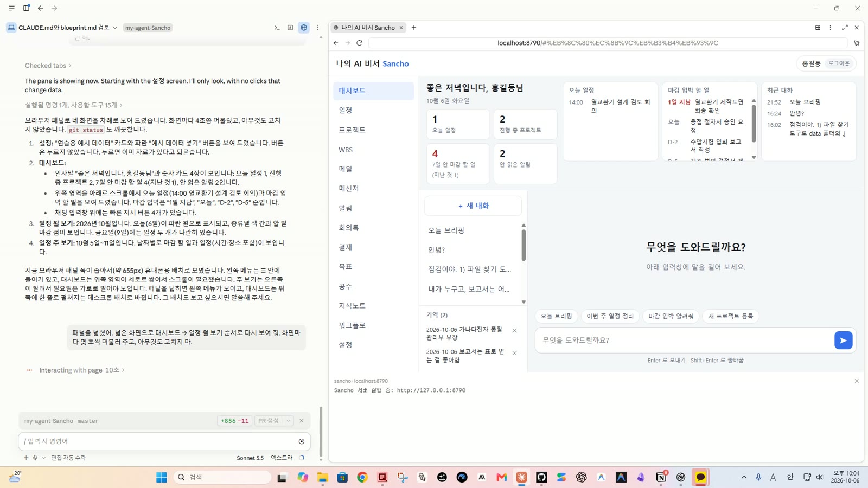868x488 pixels.
Task: Expand 실행된 명령 1개, 사용한 도구 15개 details
Action: pos(74,105)
